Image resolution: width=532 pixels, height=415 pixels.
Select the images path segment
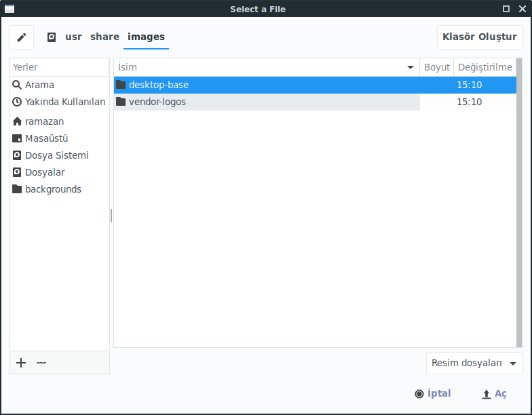pos(146,37)
